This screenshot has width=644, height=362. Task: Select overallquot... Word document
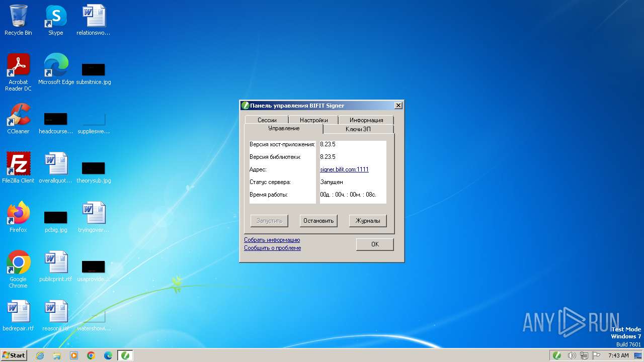[55, 168]
